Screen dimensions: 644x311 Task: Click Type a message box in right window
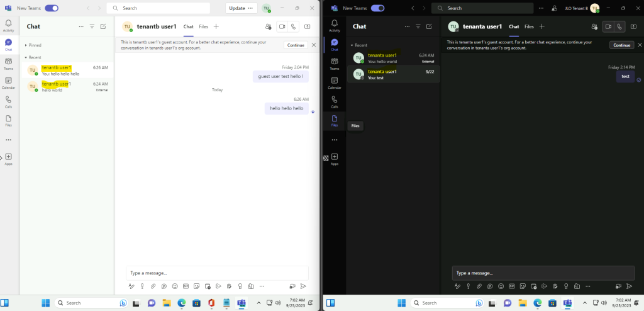pos(543,273)
